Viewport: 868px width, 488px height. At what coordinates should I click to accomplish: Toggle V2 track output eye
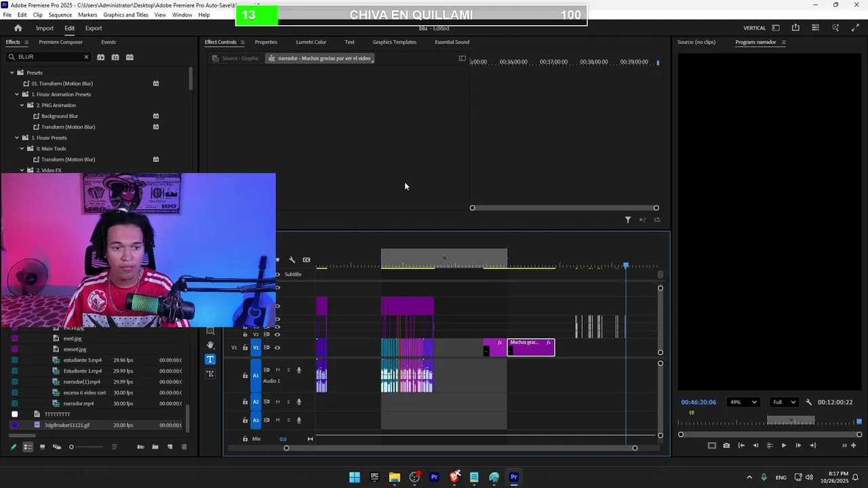click(x=277, y=334)
